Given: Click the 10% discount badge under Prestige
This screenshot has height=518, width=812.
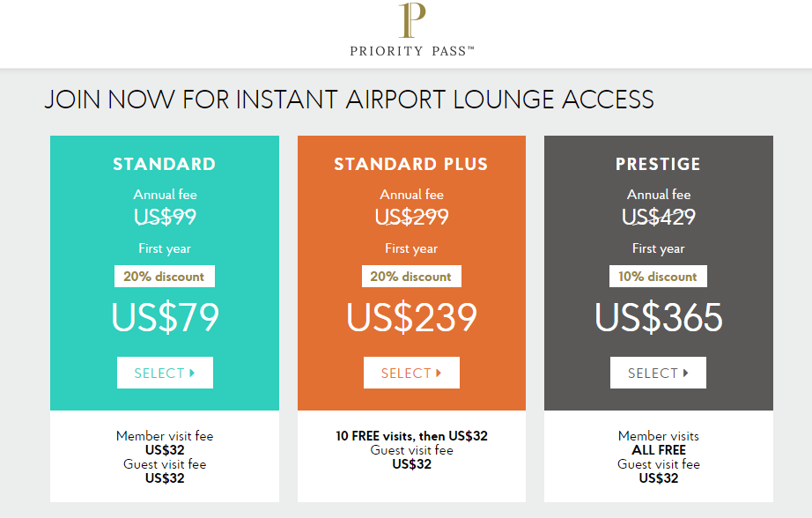Looking at the screenshot, I should [x=658, y=276].
